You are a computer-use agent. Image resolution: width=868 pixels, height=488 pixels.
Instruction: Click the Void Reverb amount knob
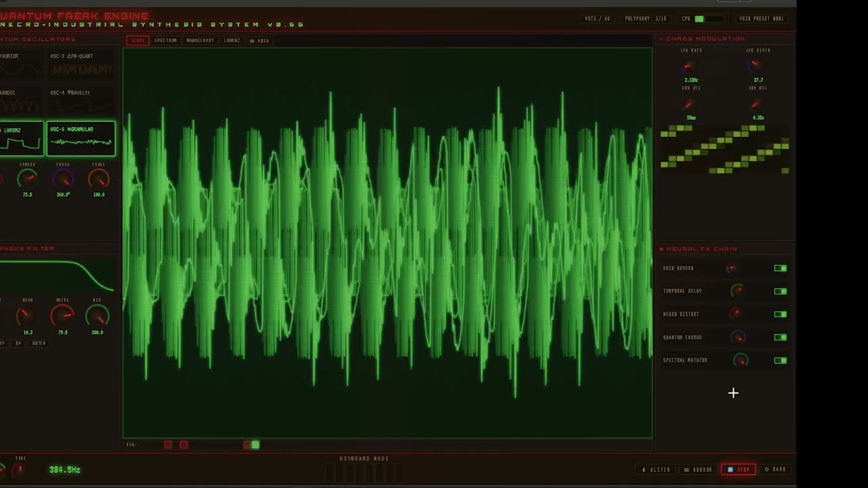pyautogui.click(x=732, y=268)
